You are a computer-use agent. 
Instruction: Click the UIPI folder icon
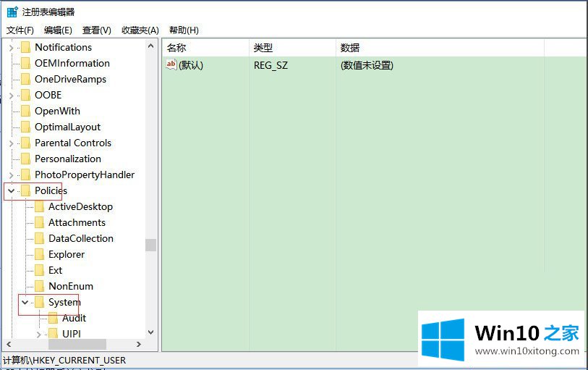[x=53, y=334]
